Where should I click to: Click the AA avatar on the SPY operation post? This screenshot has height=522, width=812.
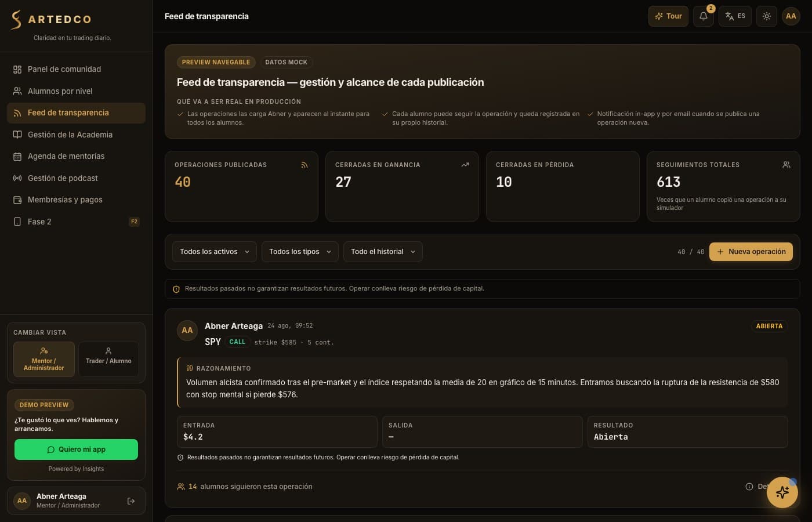pos(187,331)
